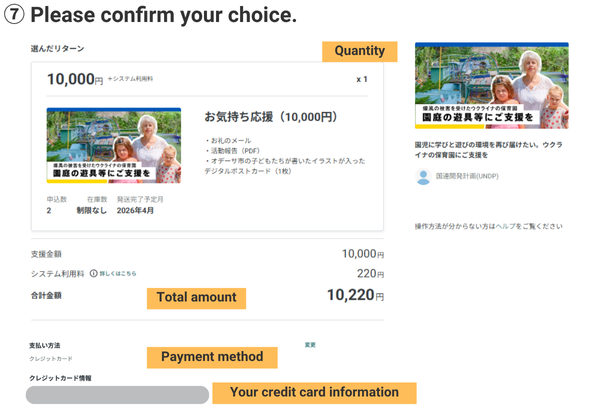
Task: Click the circled step 7 number
Action: point(15,16)
